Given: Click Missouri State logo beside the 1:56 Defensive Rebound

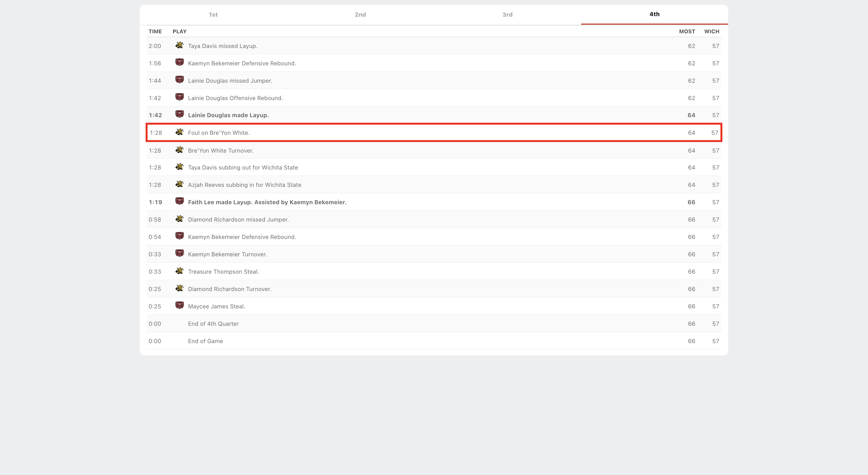Looking at the screenshot, I should (x=179, y=63).
